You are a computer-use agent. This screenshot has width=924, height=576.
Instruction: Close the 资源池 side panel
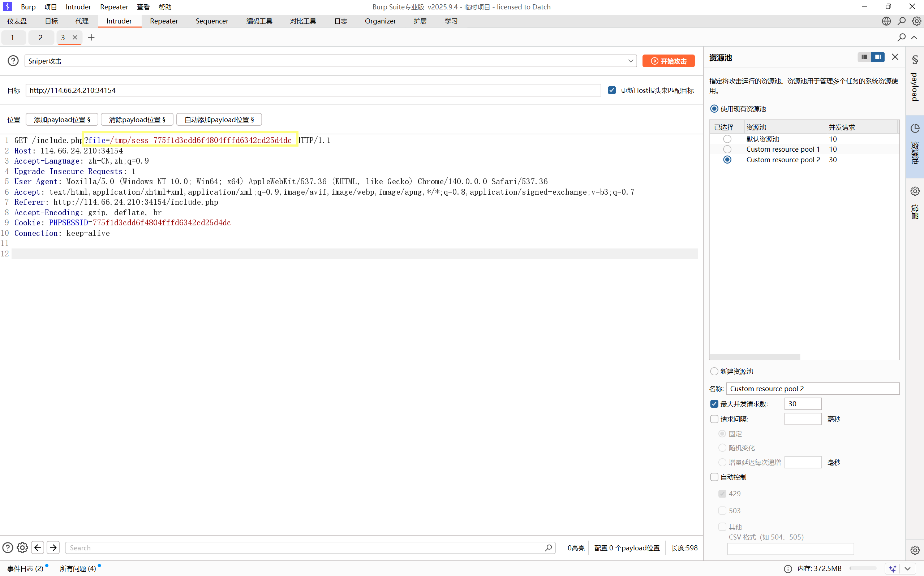coord(895,57)
